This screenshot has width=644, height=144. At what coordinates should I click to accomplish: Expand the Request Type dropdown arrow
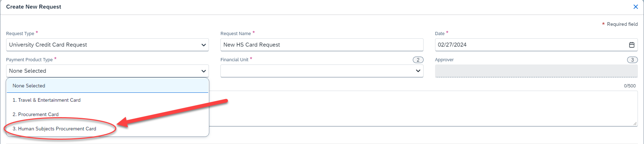(204, 45)
